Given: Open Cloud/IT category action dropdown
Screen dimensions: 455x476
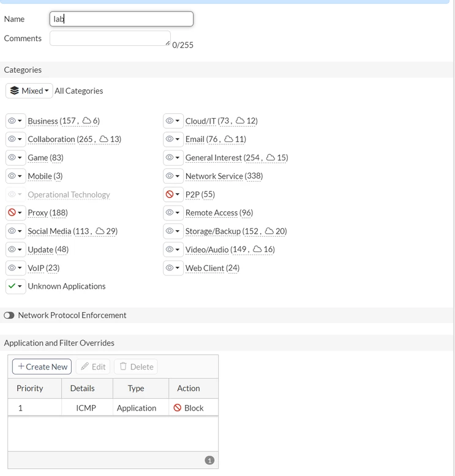Looking at the screenshot, I should coord(173,121).
